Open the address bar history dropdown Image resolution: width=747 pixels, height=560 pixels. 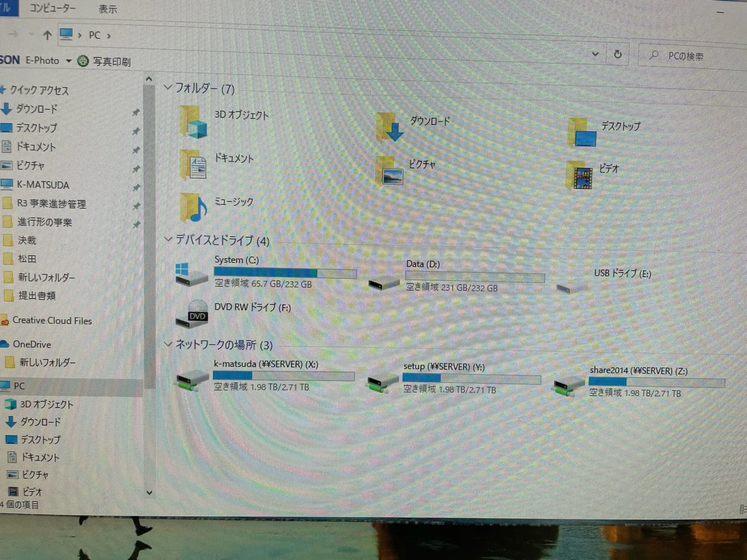[595, 55]
